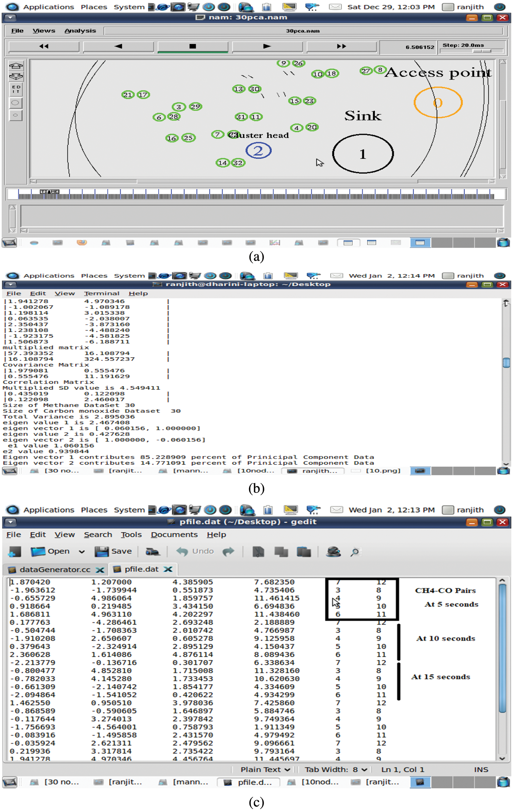Open the Analysis menu in nam
The height and width of the screenshot is (812, 513).
pyautogui.click(x=80, y=31)
